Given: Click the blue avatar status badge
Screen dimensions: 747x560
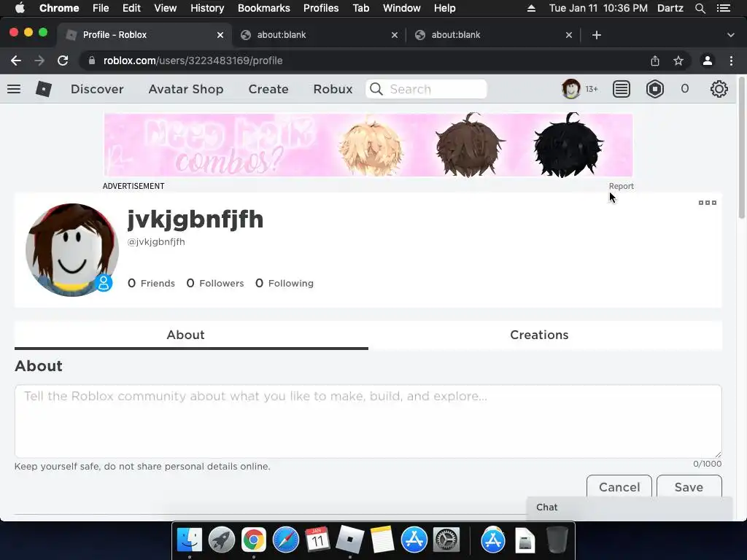Looking at the screenshot, I should click(x=104, y=283).
